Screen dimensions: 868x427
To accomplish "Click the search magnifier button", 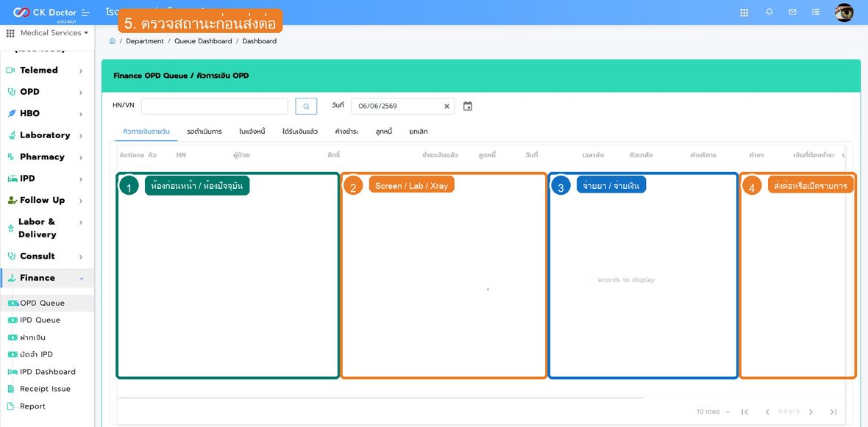I will (306, 106).
